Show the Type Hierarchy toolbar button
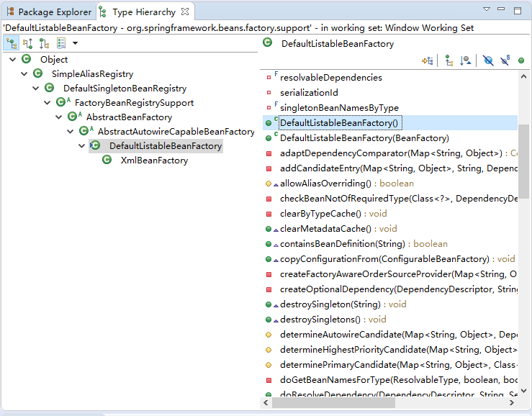This screenshot has height=416, width=532. [x=12, y=43]
